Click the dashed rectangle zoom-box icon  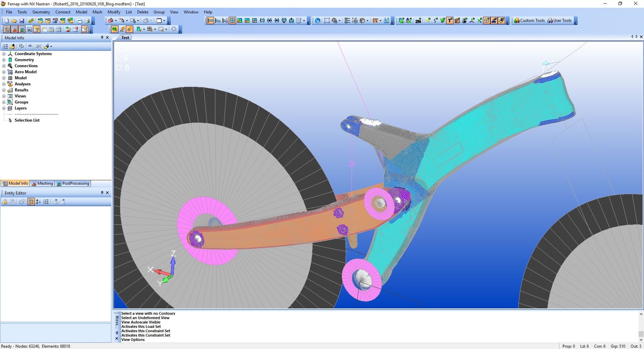[x=327, y=20]
